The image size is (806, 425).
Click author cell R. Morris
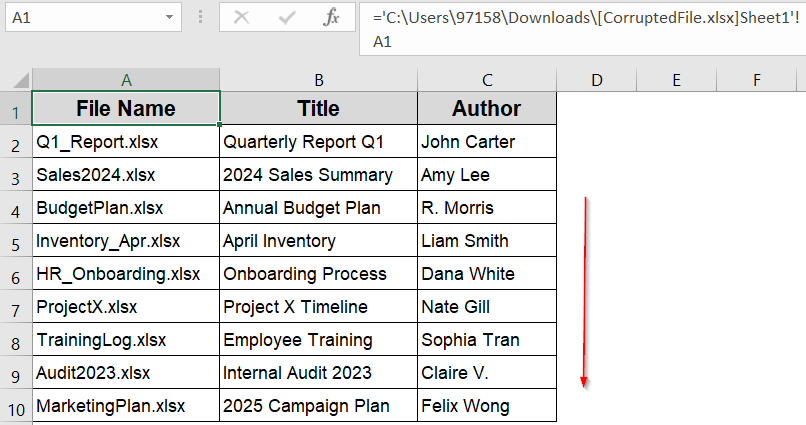(487, 208)
